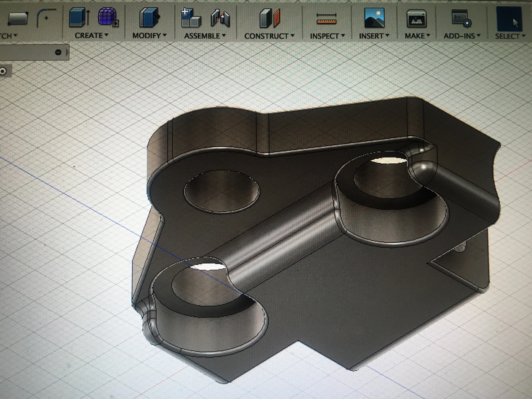Select the Measure ruler icon
The width and height of the screenshot is (532, 399).
tap(326, 19)
